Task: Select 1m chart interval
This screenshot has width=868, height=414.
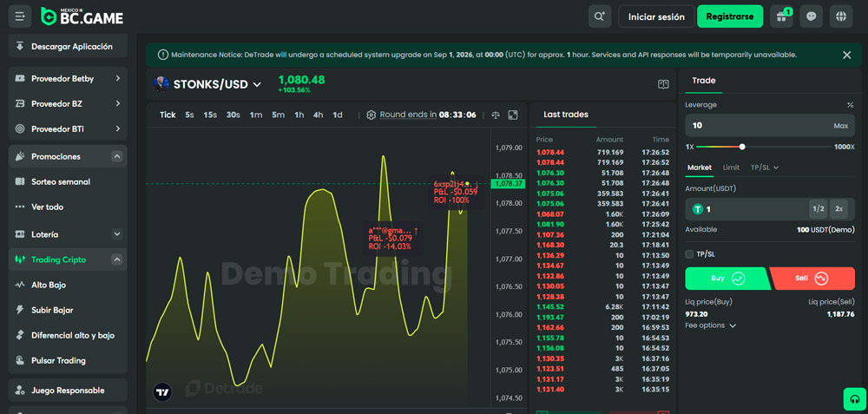Action: pos(256,115)
